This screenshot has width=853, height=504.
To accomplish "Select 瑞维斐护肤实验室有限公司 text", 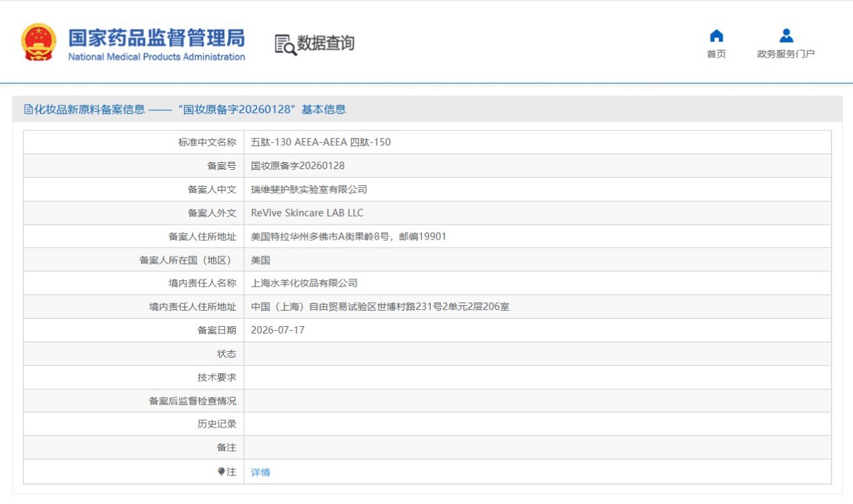I will [x=309, y=189].
